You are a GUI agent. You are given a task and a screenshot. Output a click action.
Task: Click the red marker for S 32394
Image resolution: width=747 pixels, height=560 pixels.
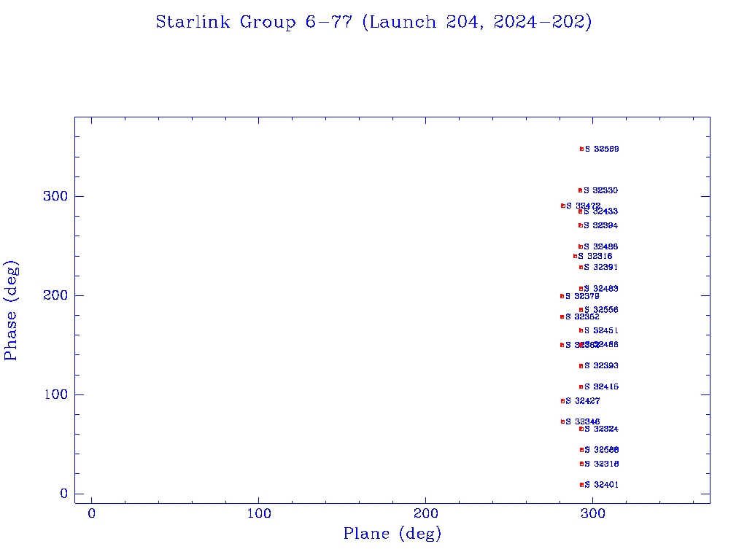click(x=580, y=225)
